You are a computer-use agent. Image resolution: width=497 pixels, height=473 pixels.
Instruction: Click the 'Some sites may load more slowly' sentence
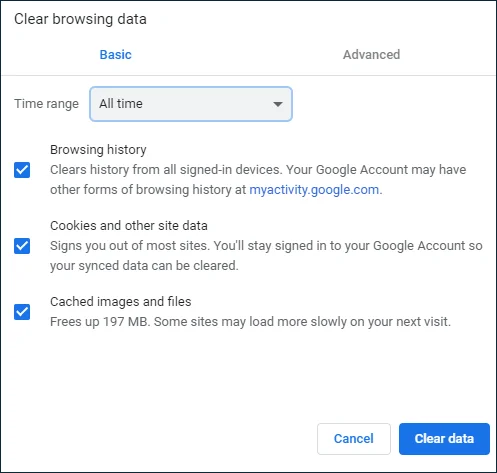pos(302,322)
